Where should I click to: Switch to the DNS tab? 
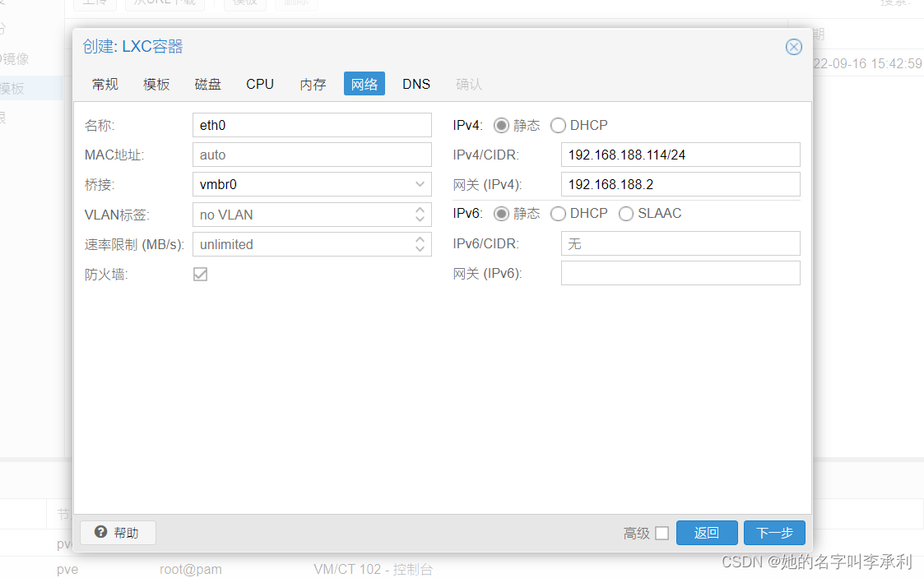pyautogui.click(x=416, y=84)
